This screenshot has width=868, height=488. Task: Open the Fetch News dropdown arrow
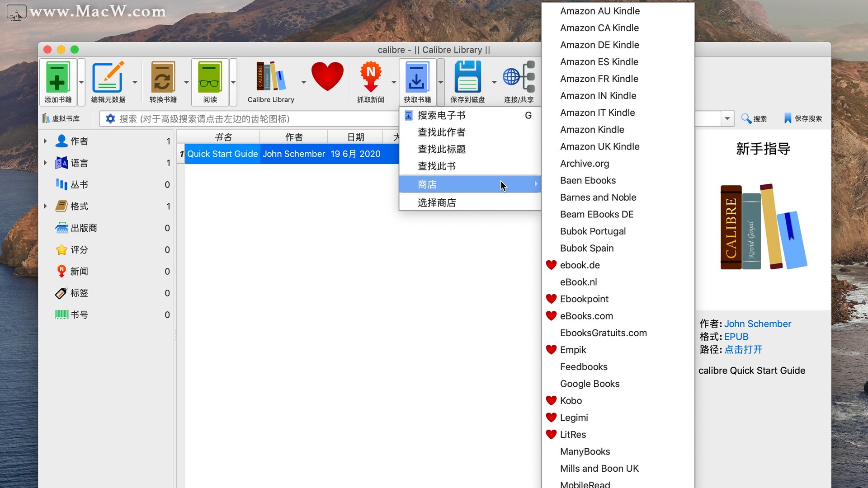[394, 82]
